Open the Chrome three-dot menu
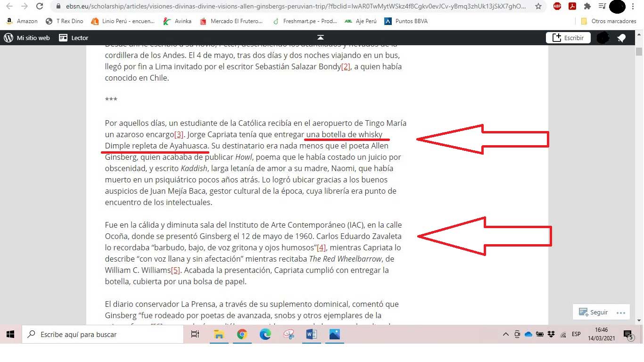Image resolution: width=644 pixels, height=362 pixels. (633, 7)
